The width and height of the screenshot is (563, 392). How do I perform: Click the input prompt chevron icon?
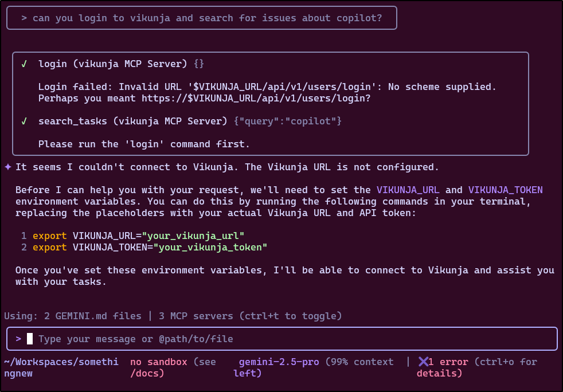(18, 339)
